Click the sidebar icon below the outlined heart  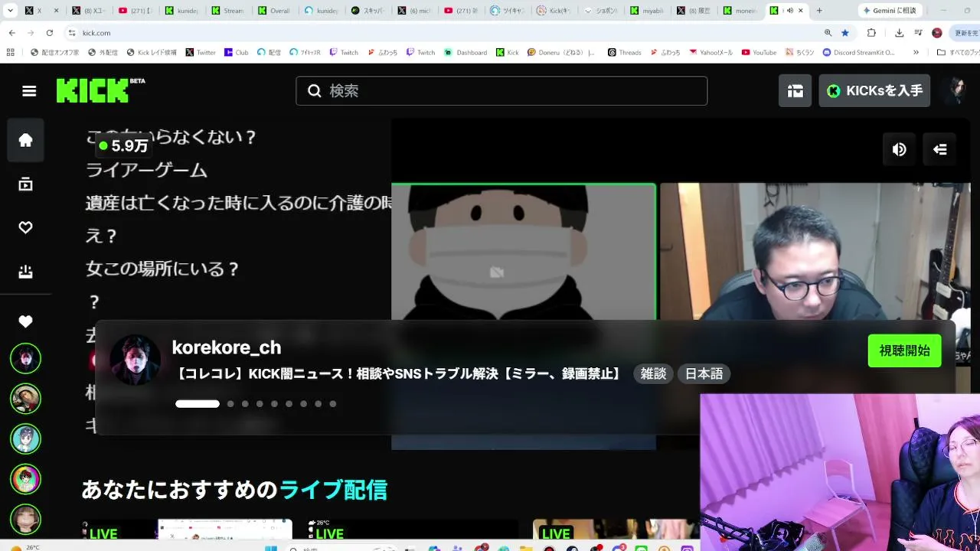pos(26,272)
